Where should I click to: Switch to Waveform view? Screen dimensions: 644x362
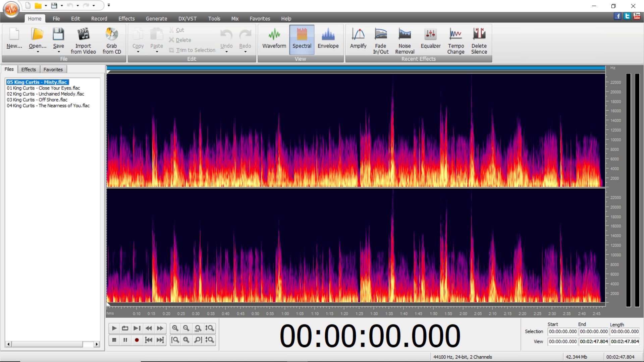(274, 39)
